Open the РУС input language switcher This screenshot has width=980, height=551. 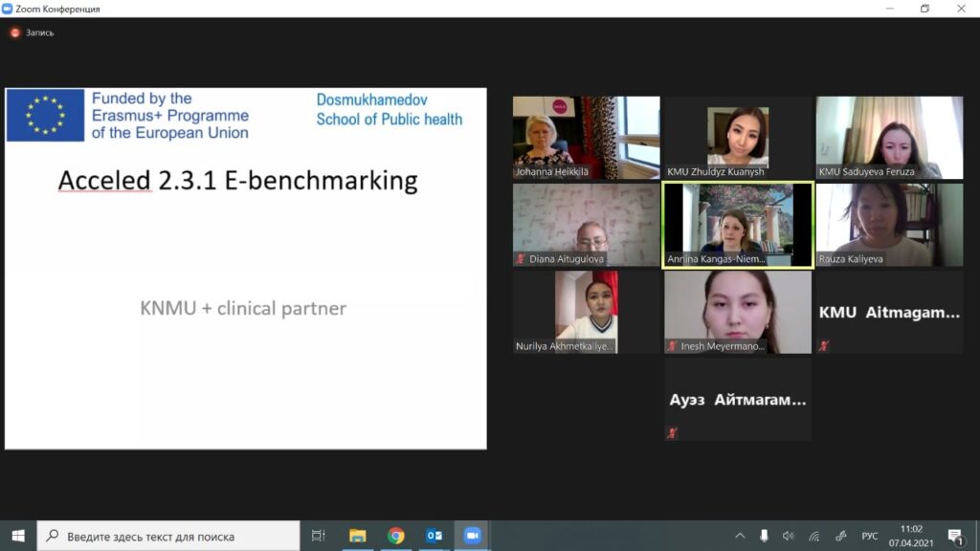869,536
